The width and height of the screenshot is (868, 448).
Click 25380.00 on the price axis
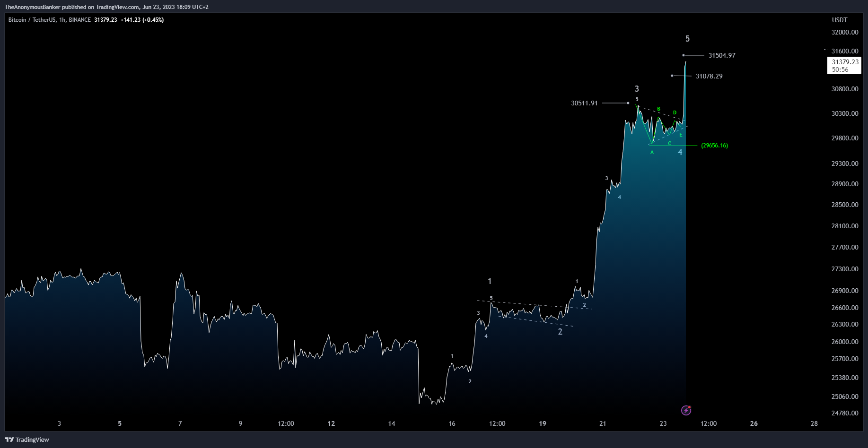click(844, 378)
